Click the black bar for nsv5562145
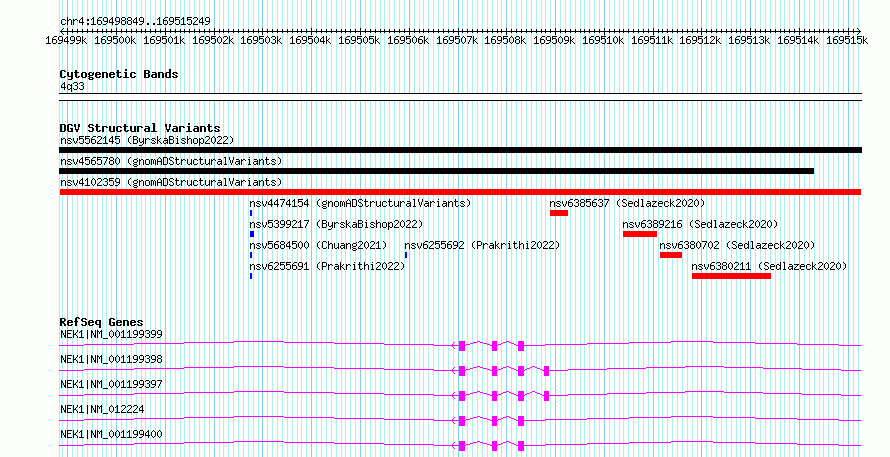This screenshot has height=457, width=890. click(460, 150)
